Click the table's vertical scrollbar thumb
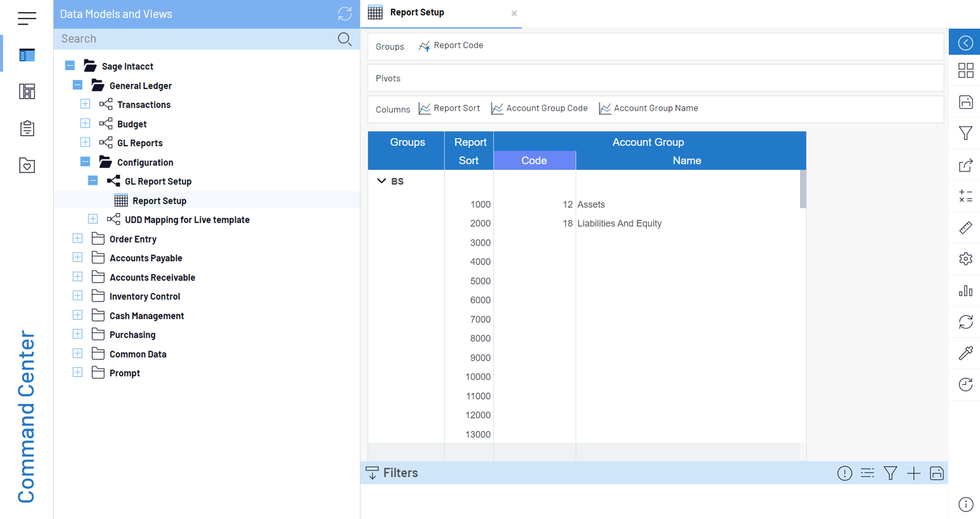This screenshot has width=980, height=519. point(803,189)
